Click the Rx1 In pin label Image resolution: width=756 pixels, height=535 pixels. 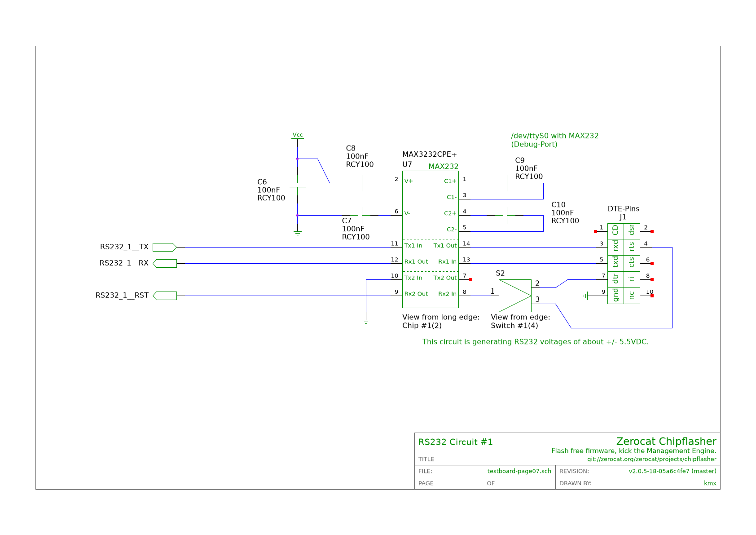point(448,261)
